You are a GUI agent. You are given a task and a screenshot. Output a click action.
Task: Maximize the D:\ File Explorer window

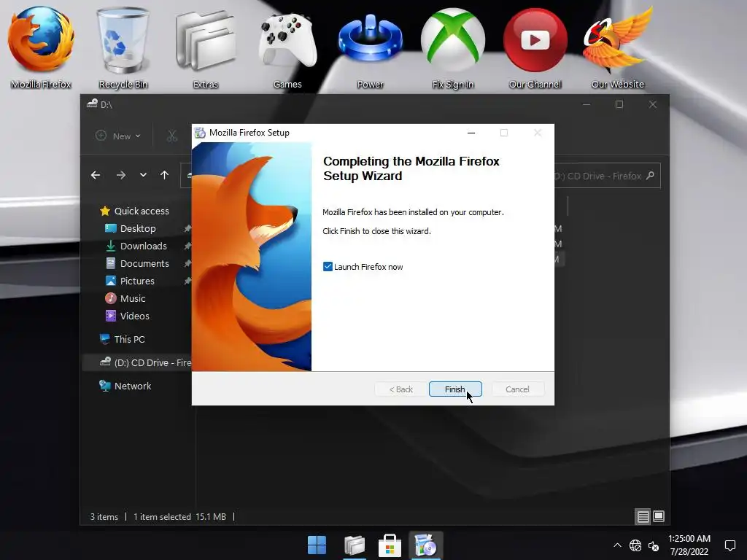[619, 104]
